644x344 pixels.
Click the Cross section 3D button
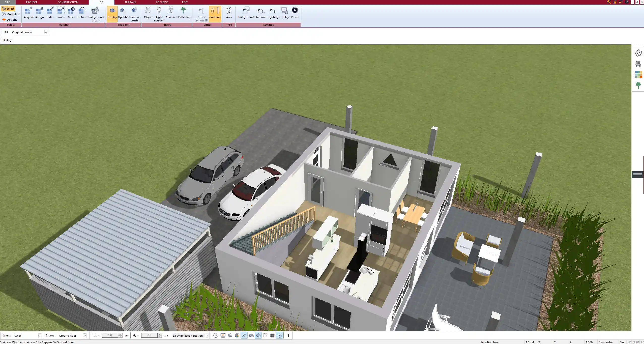coord(201,14)
